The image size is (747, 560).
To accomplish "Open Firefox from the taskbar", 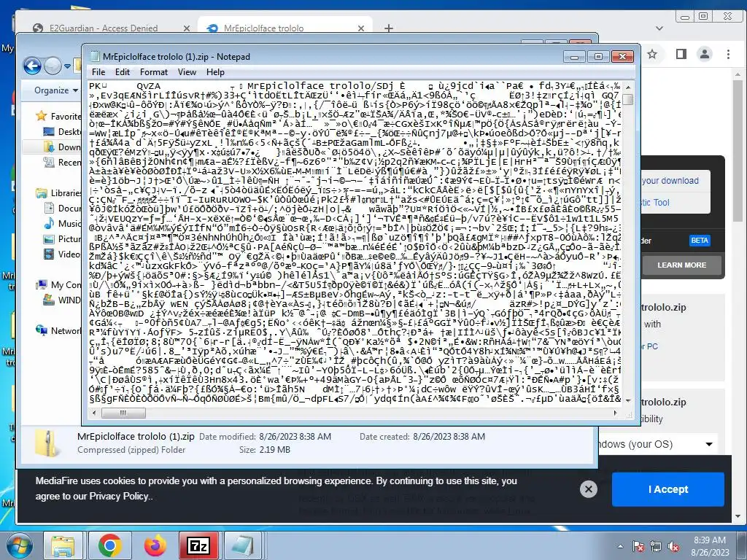I will 155,545.
